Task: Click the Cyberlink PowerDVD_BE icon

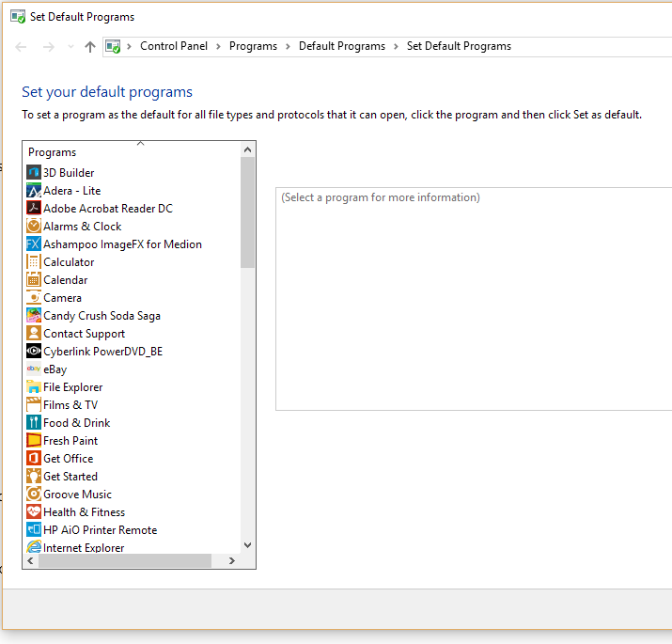Action: 34,352
